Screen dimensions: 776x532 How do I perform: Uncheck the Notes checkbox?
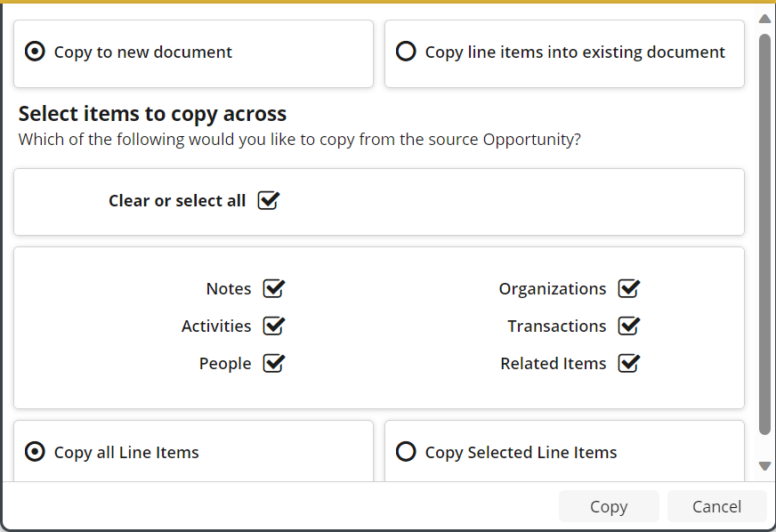273,289
